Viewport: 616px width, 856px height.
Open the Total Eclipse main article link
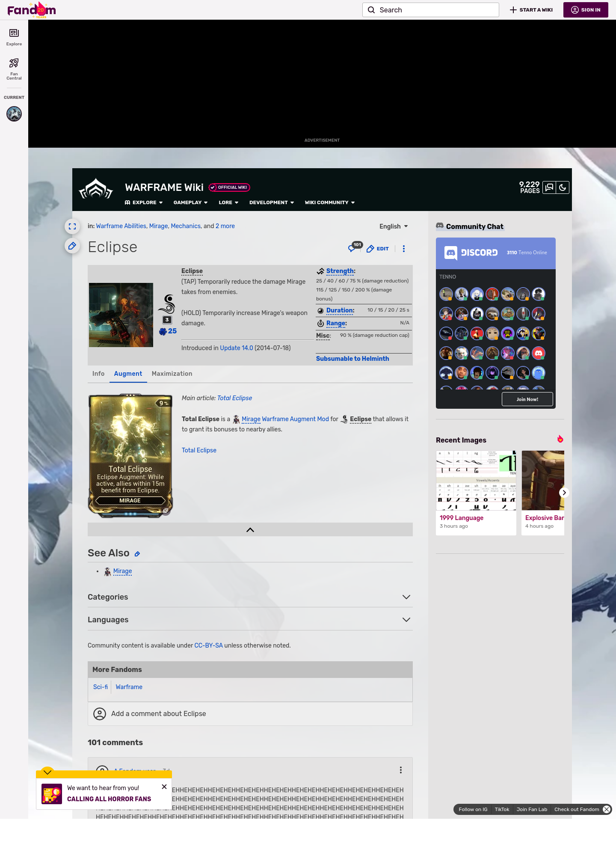[x=234, y=398]
